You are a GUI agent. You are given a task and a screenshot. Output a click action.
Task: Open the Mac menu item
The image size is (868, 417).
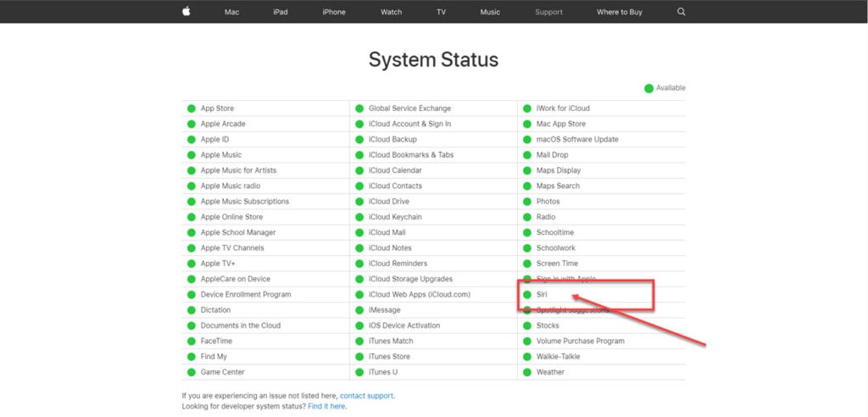click(232, 12)
